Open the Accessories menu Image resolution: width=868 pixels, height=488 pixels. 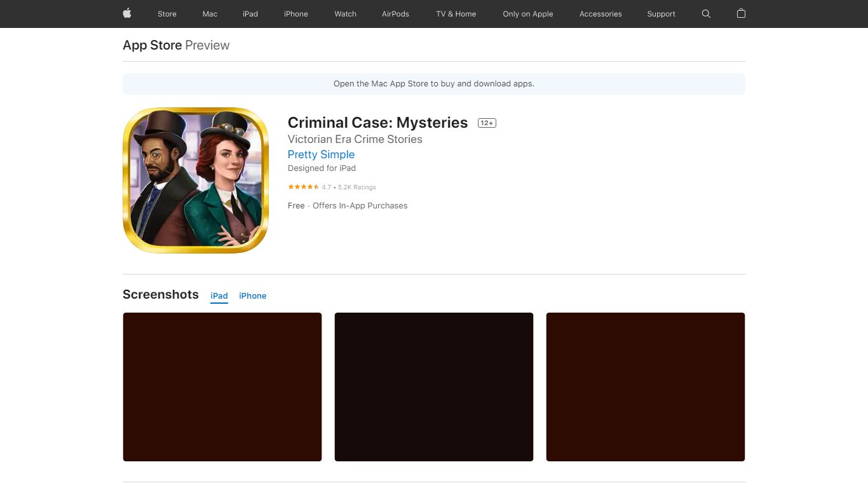pos(600,14)
